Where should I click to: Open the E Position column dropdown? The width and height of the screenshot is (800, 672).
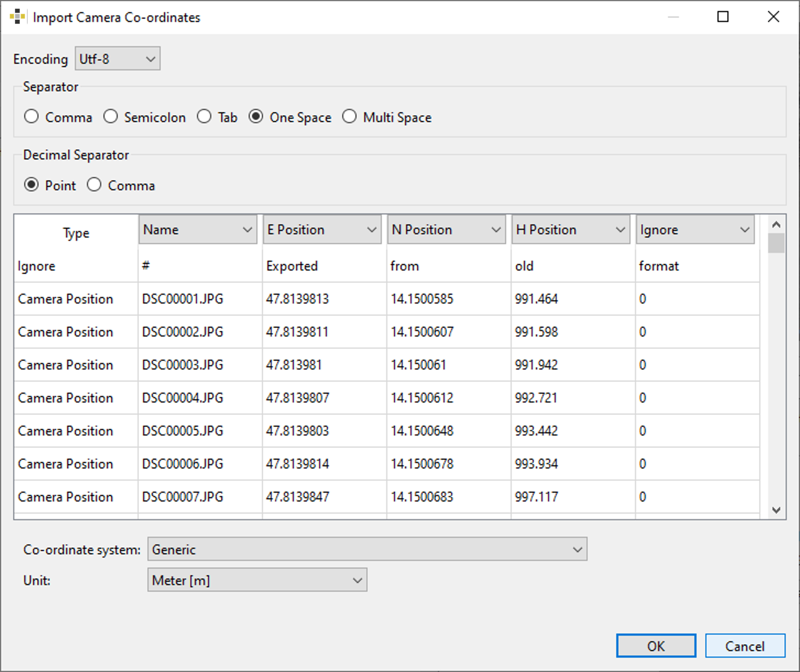pyautogui.click(x=322, y=230)
